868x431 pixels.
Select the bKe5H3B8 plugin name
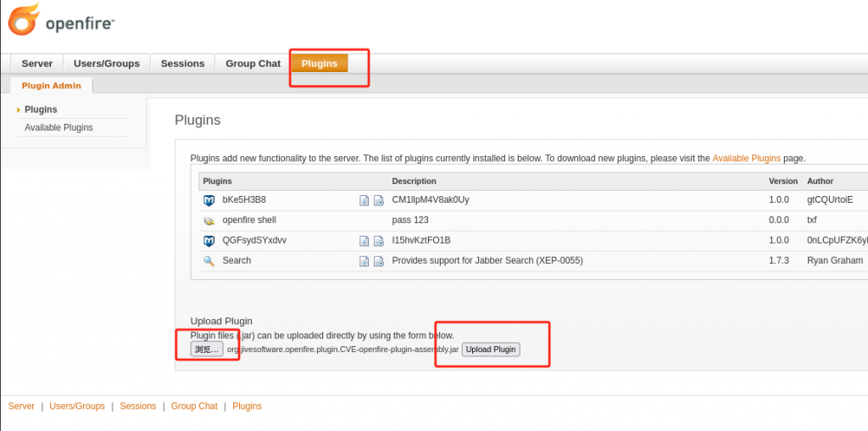pos(244,200)
